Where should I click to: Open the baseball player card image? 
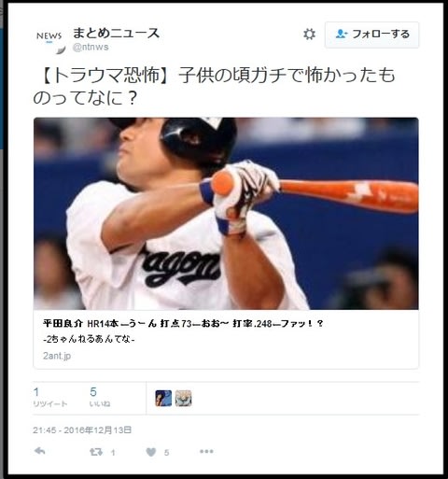point(226,214)
